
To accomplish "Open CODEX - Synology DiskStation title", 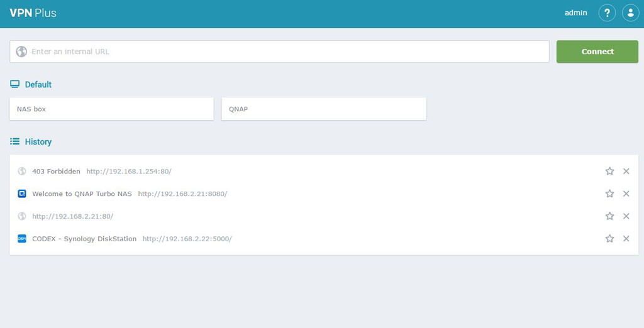I will (x=84, y=239).
